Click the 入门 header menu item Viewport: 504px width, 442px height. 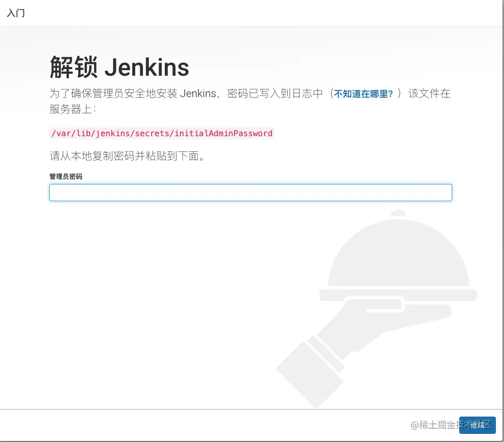[16, 13]
